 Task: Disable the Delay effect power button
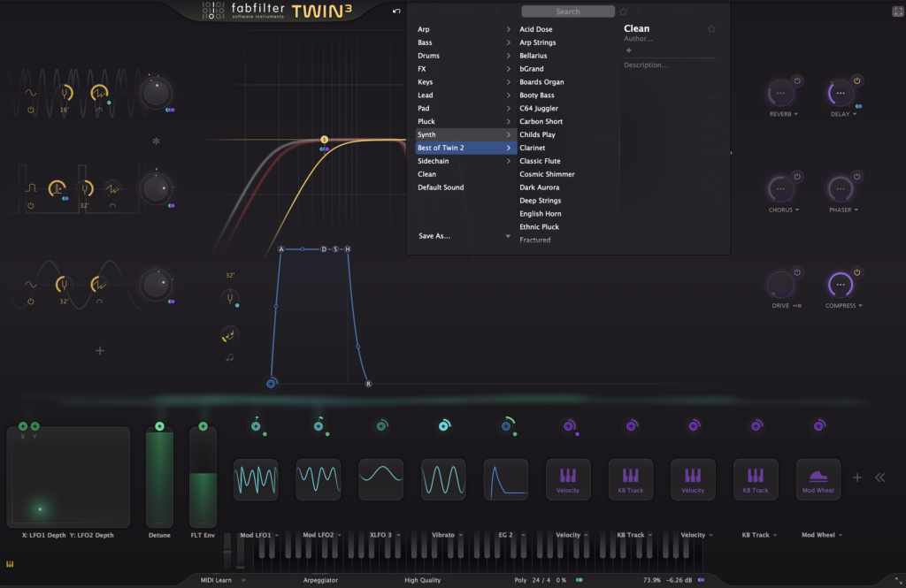tap(856, 80)
